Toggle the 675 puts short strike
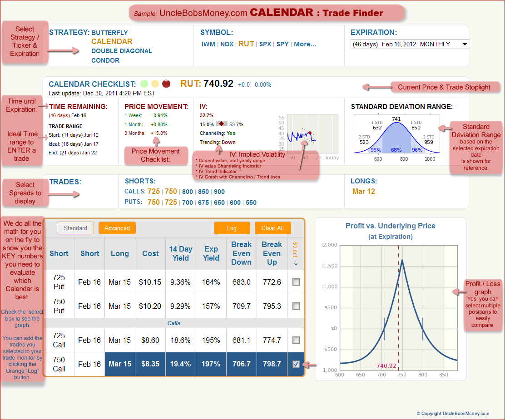This screenshot has height=420, width=505. [203, 203]
